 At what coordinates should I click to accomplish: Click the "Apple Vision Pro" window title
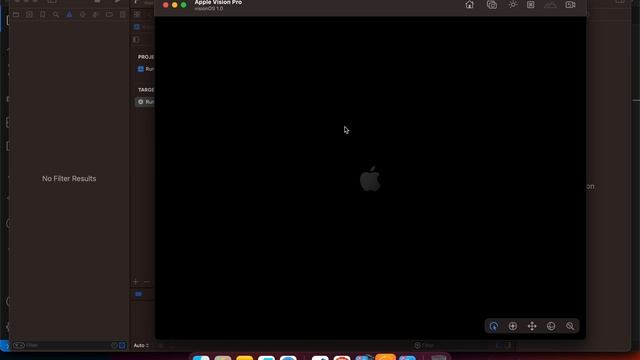coord(218,2)
